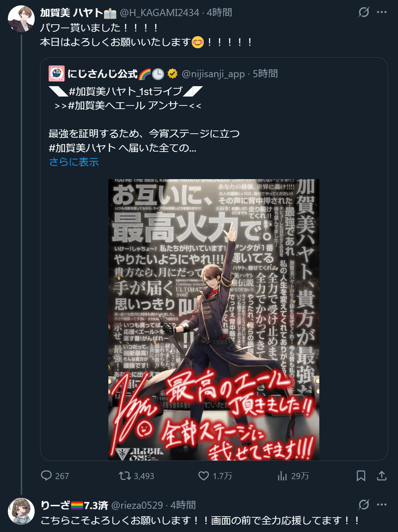The height and width of the screenshot is (532, 398).
Task: Bookmark the 加賀美ハヤト post
Action: 361,476
